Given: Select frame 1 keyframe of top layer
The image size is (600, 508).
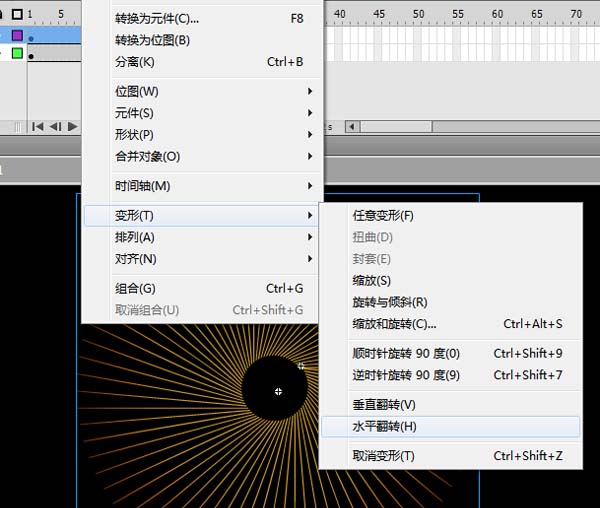Looking at the screenshot, I should pyautogui.click(x=31, y=38).
